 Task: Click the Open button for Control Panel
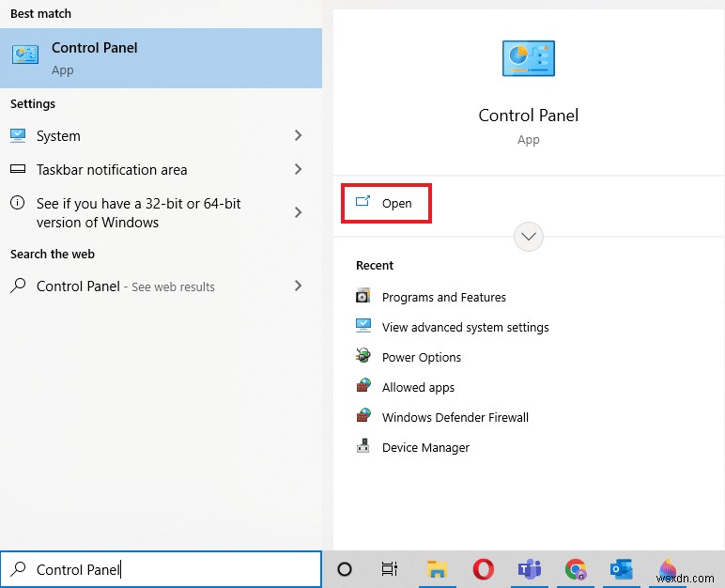tap(387, 203)
